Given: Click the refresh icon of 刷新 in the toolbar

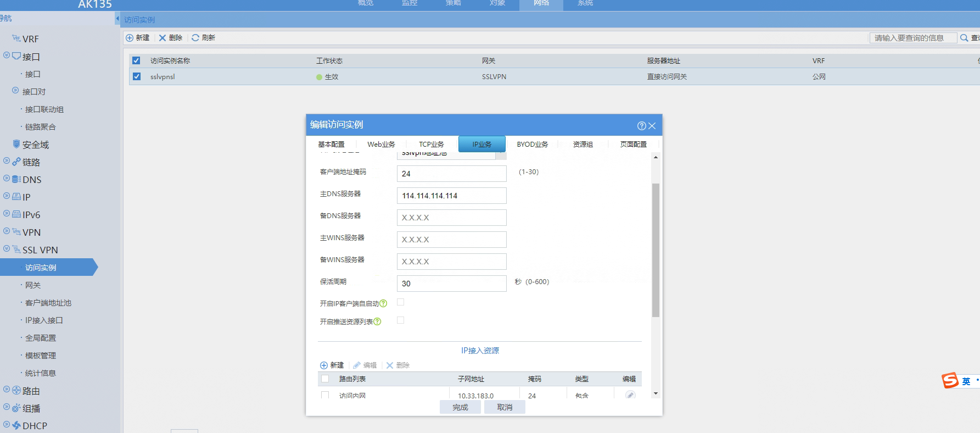Looking at the screenshot, I should (x=195, y=38).
